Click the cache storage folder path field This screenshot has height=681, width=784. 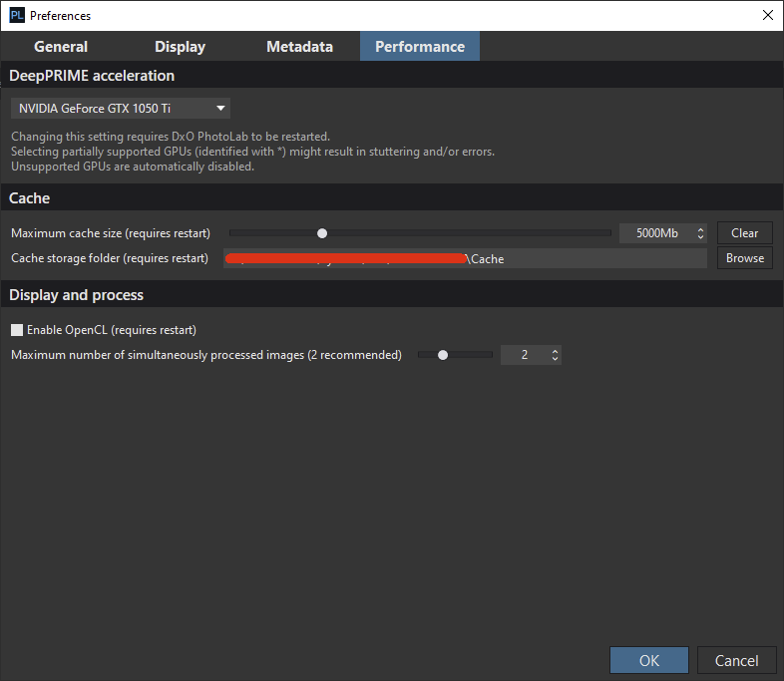(x=465, y=258)
